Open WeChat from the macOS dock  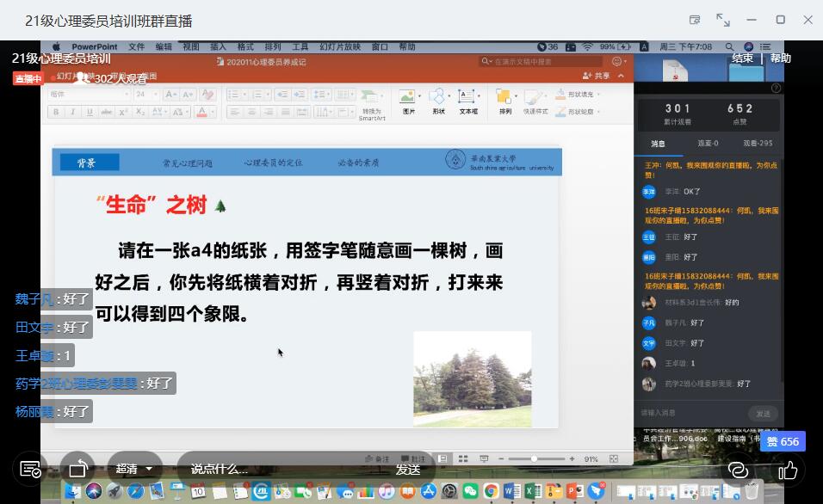[470, 491]
